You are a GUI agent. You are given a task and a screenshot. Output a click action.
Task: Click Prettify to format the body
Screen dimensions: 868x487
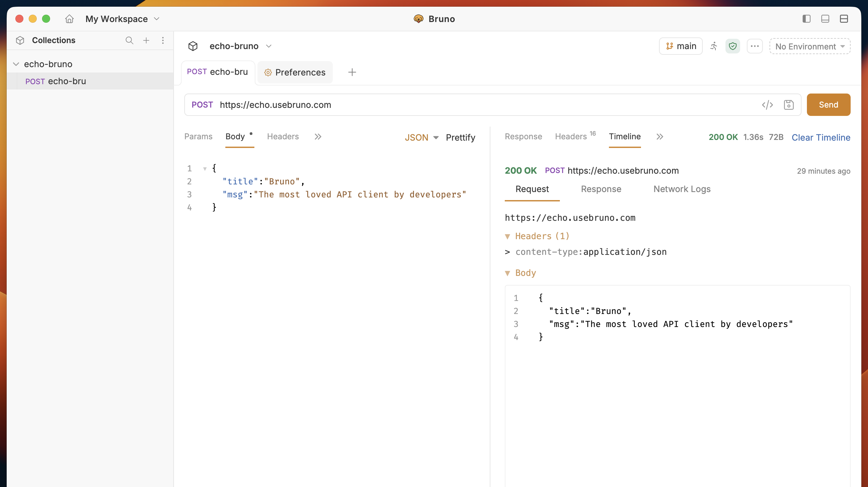click(x=460, y=138)
